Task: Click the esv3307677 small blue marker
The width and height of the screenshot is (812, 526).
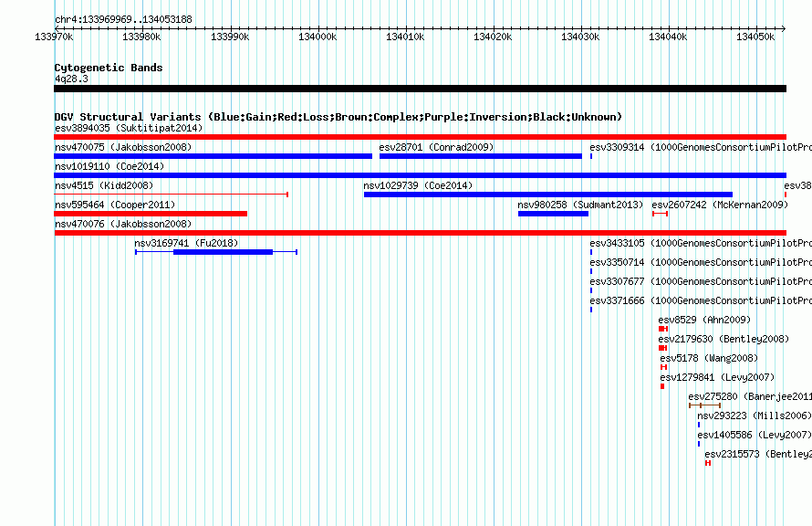Action: pos(591,290)
